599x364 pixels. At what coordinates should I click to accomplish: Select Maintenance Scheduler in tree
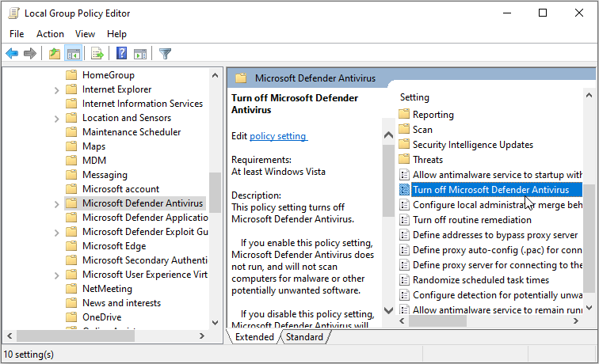[132, 132]
